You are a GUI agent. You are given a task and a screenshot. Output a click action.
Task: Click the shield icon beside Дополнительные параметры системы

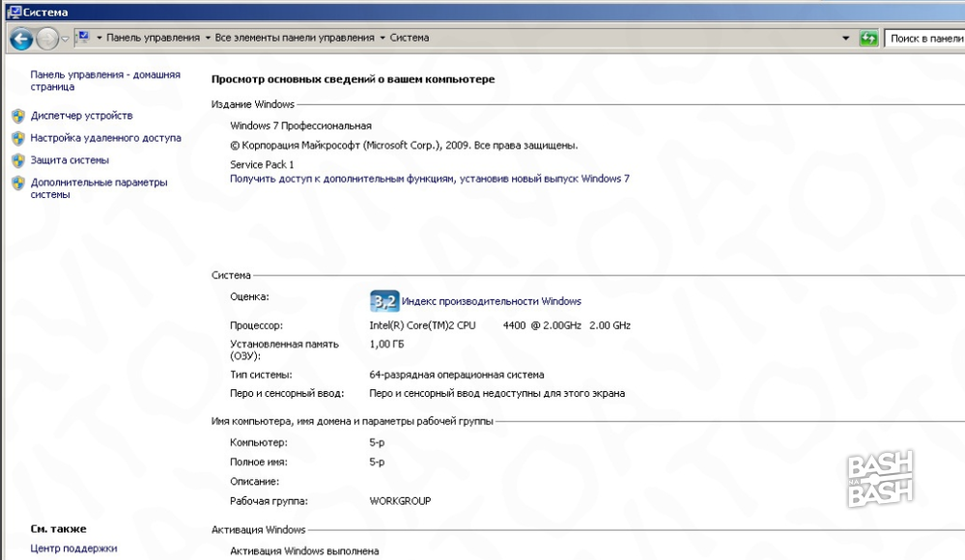[x=18, y=182]
